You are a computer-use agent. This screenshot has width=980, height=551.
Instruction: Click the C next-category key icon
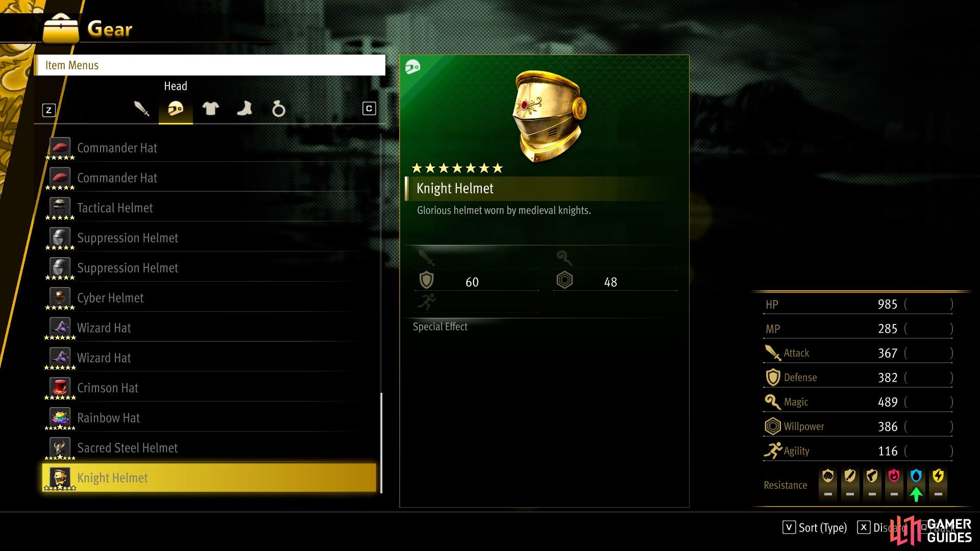click(369, 109)
